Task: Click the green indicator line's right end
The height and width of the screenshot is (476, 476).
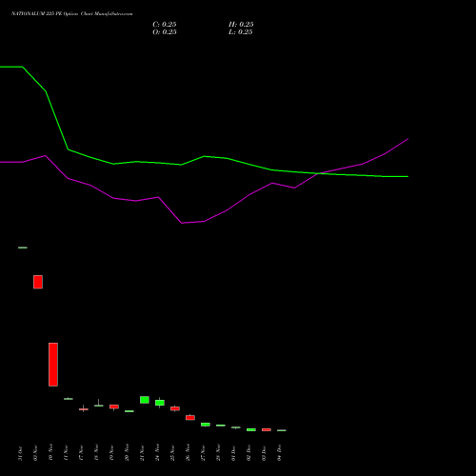Action: point(407,176)
